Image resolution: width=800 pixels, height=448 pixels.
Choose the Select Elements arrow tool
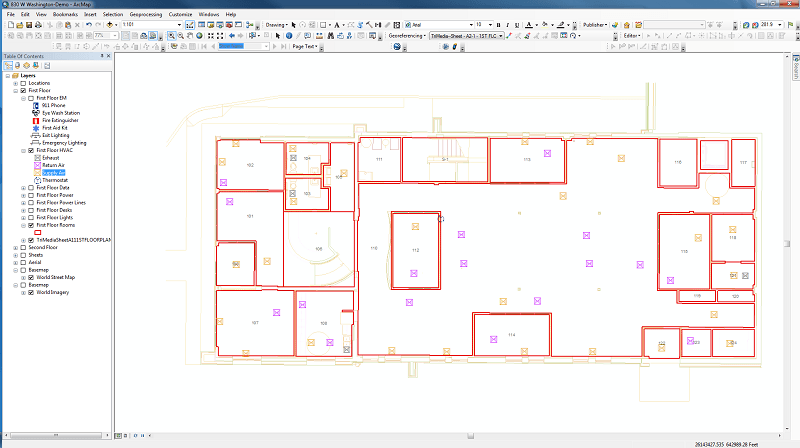point(278,36)
